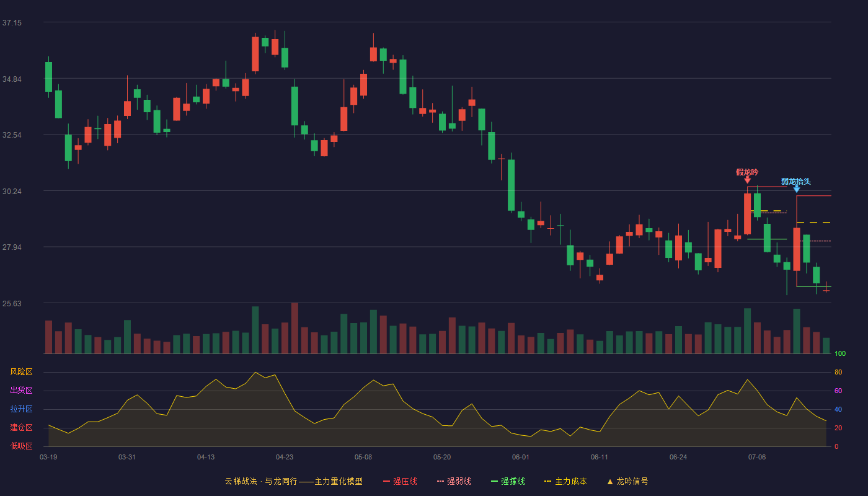
Task: Select the 风险区 zone label
Action: [x=21, y=372]
